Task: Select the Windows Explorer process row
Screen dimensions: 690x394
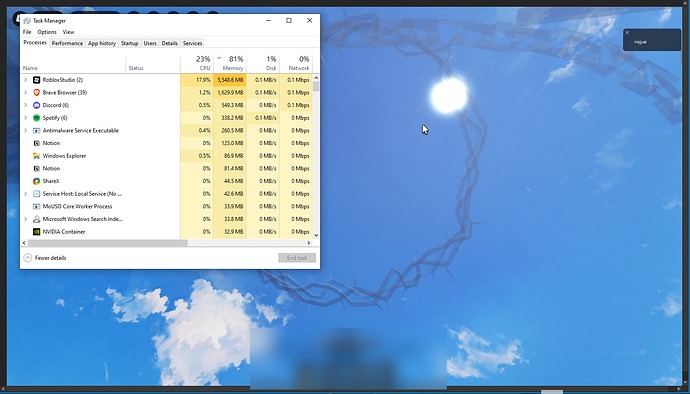Action: click(167, 156)
